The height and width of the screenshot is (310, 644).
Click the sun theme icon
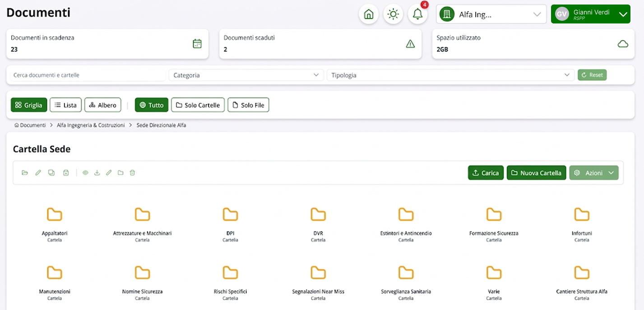pos(393,14)
